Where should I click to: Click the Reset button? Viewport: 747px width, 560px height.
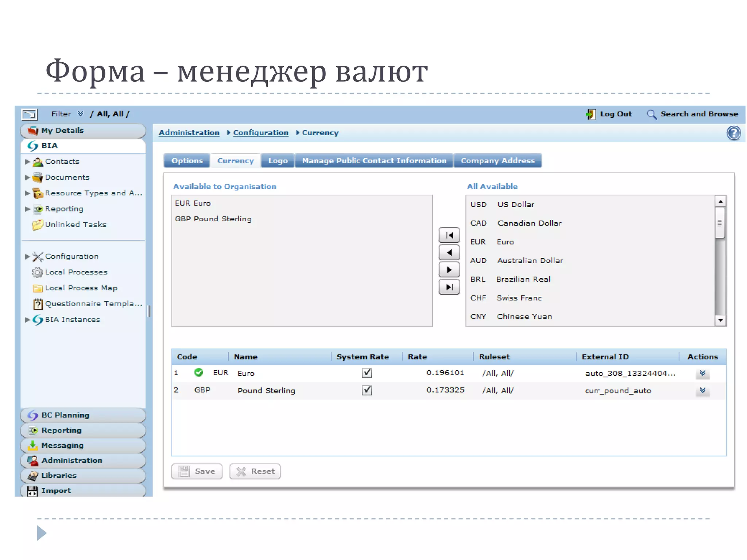[x=255, y=471]
